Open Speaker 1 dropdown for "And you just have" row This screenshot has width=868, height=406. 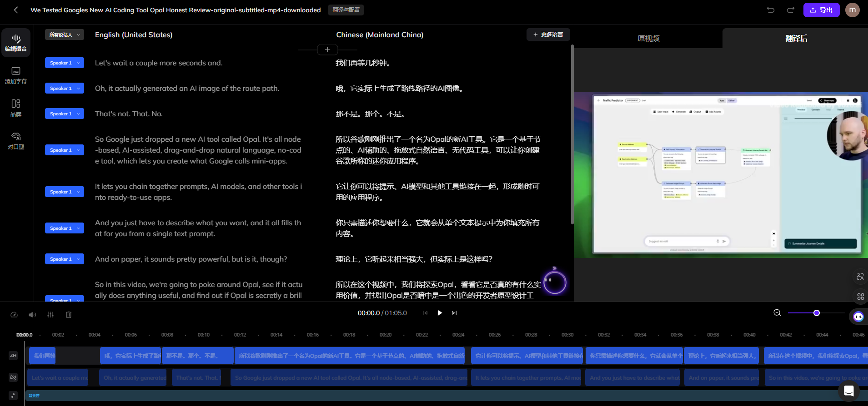coord(65,228)
